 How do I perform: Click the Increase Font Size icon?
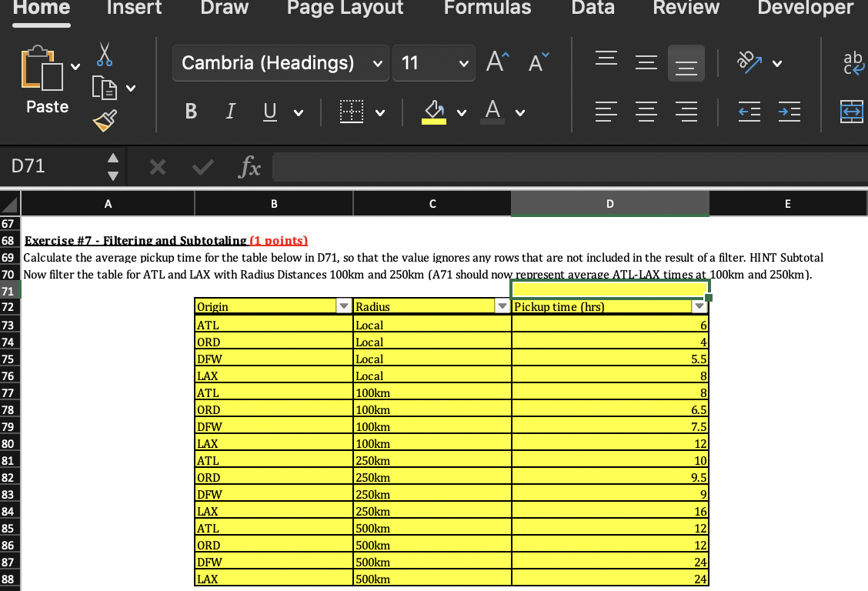click(496, 62)
